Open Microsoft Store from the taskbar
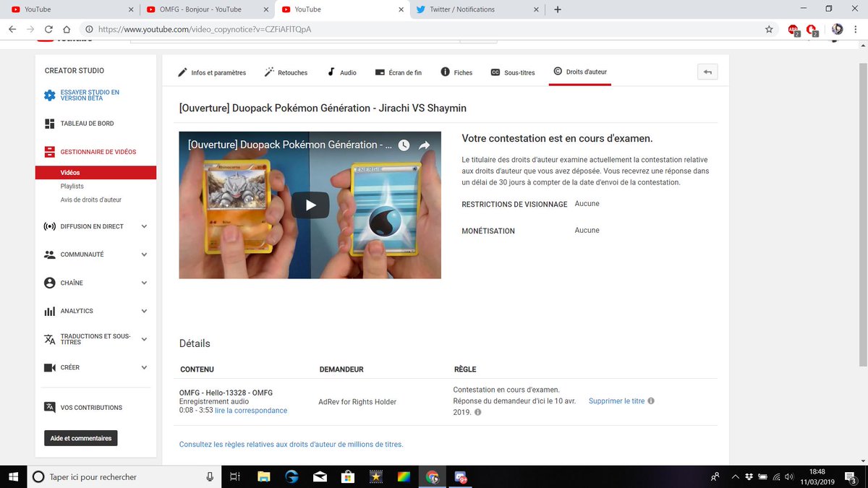The image size is (868, 488). (x=347, y=476)
